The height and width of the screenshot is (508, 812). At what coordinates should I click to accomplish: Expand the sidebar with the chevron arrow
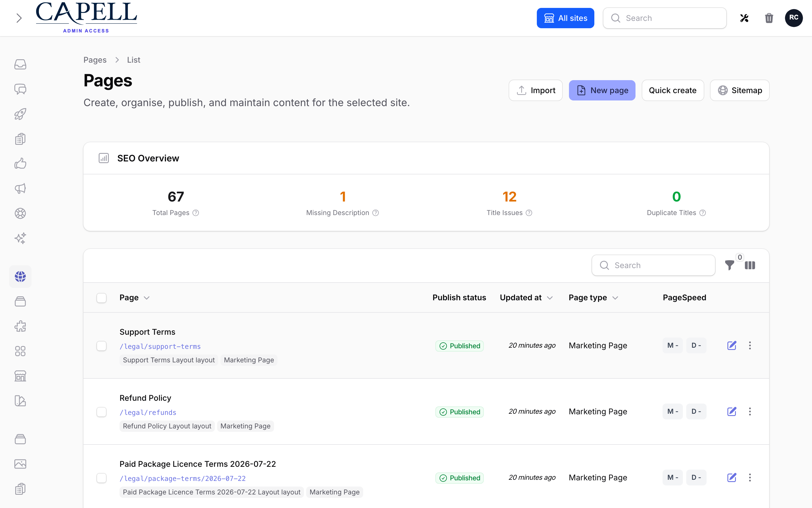19,18
